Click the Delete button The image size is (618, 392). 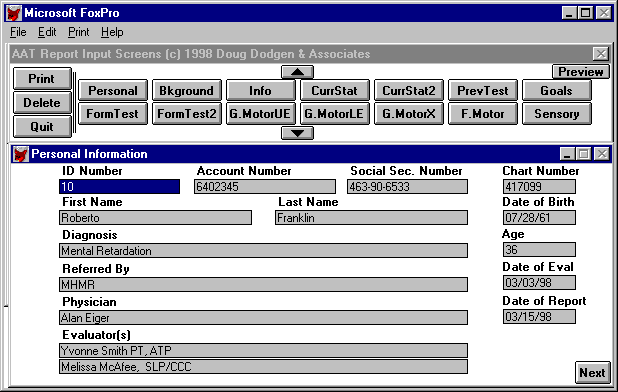pos(42,103)
